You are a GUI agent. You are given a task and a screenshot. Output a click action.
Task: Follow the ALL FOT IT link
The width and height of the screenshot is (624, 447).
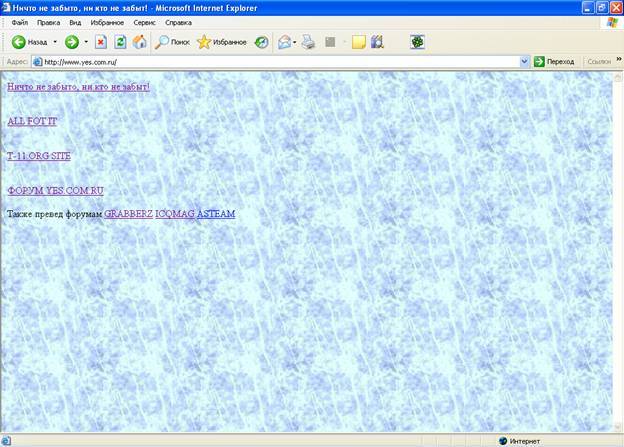[32, 121]
